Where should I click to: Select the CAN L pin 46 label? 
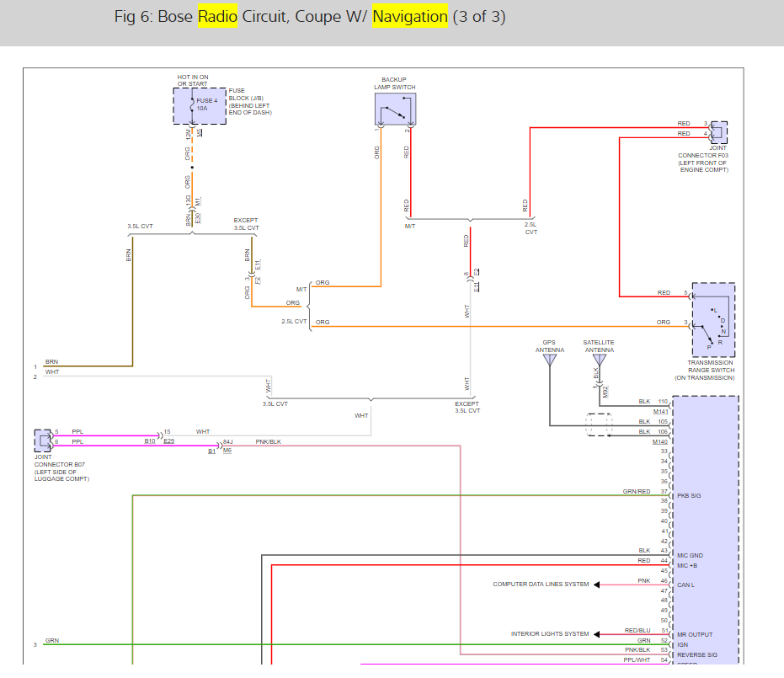[687, 585]
